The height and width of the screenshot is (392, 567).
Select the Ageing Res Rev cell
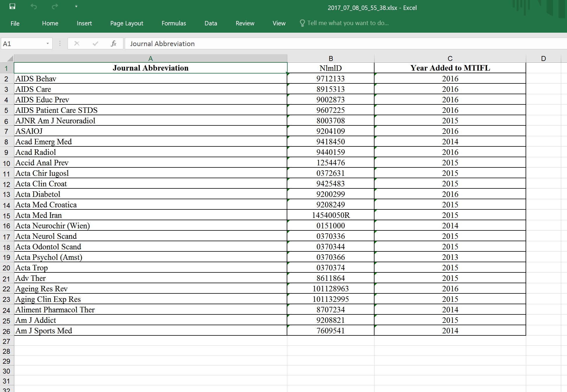150,288
